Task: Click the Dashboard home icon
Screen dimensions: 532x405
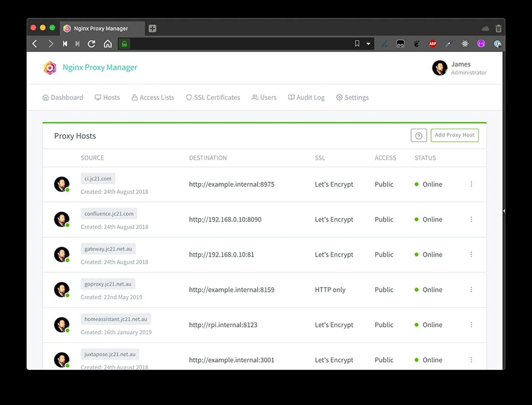Action: pos(45,97)
